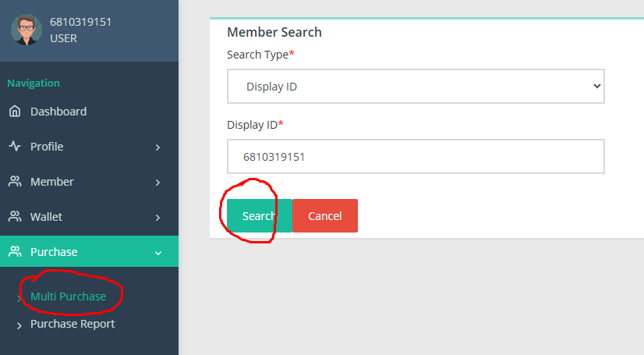
Task: Click the Profile pulse icon
Action: tap(15, 147)
